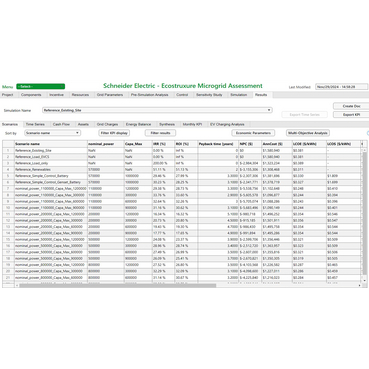The image size is (369, 369).
Task: Click the nominal_power column header
Action: pos(106,144)
